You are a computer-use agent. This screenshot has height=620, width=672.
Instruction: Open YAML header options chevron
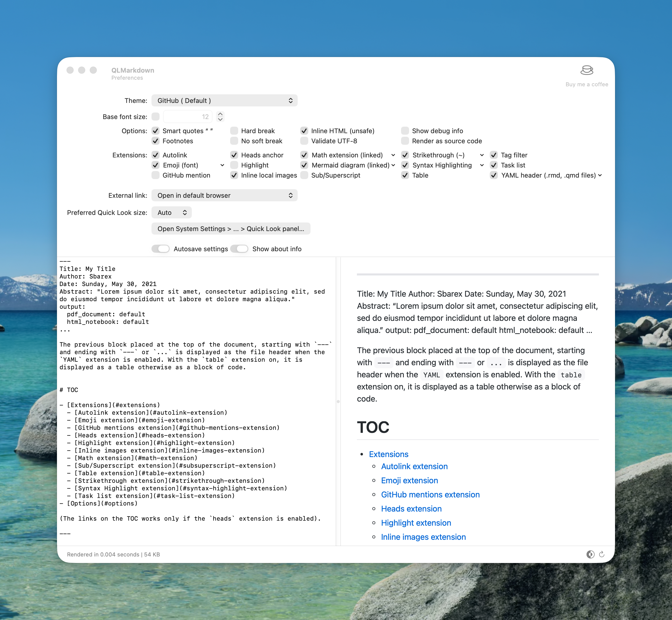pyautogui.click(x=600, y=175)
